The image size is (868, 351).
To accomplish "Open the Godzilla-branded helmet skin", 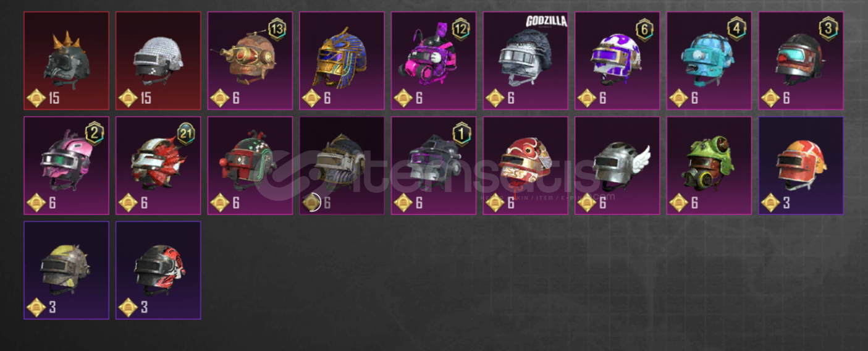I will tap(526, 61).
